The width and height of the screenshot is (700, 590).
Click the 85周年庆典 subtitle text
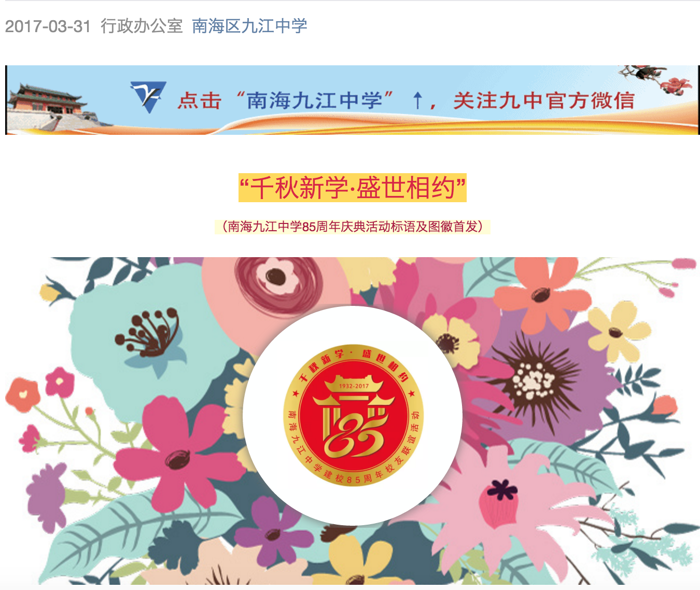tap(353, 227)
